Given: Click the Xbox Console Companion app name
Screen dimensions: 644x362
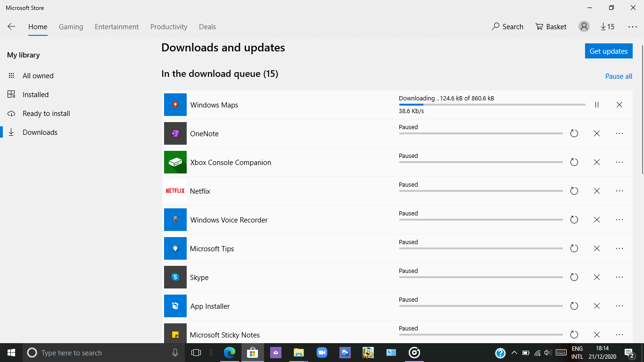Looking at the screenshot, I should click(231, 162).
